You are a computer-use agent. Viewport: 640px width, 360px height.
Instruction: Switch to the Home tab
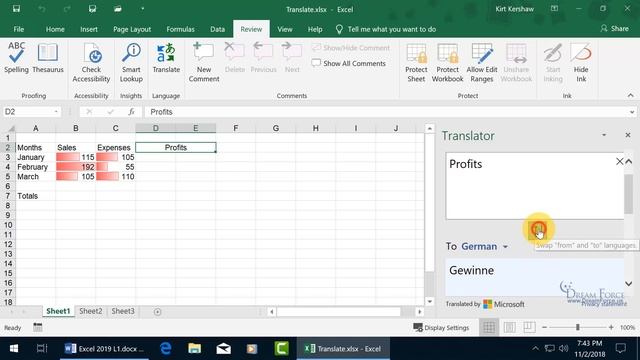click(x=55, y=29)
